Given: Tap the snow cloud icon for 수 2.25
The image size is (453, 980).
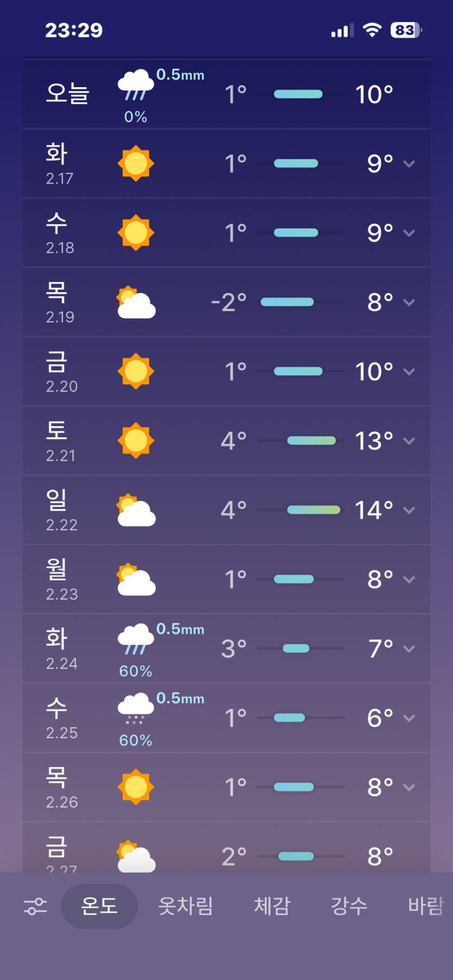Looking at the screenshot, I should pos(136,708).
